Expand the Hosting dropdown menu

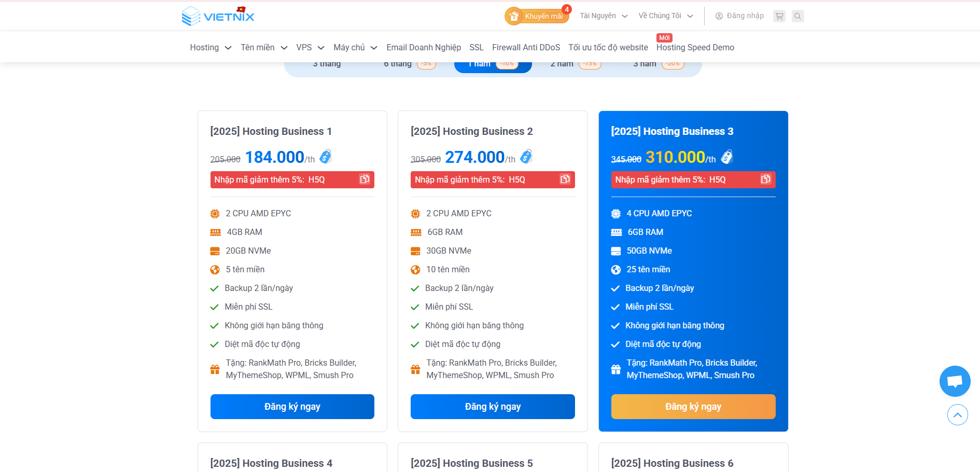[x=211, y=48]
